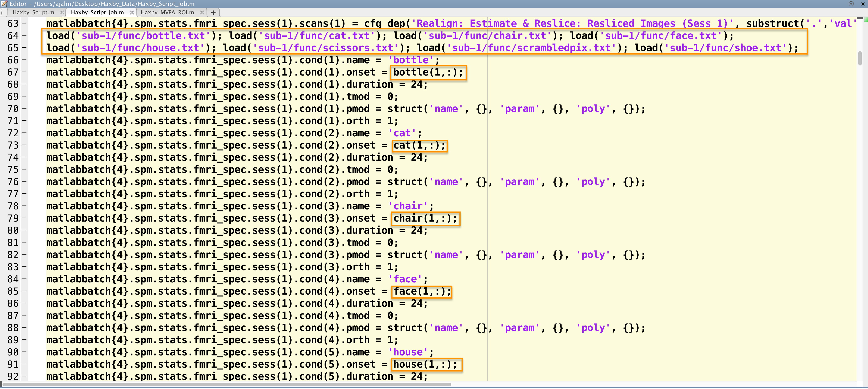Viewport: 868px width, 389px height.
Task: Toggle breakpoint dash on line 64
Action: click(24, 36)
